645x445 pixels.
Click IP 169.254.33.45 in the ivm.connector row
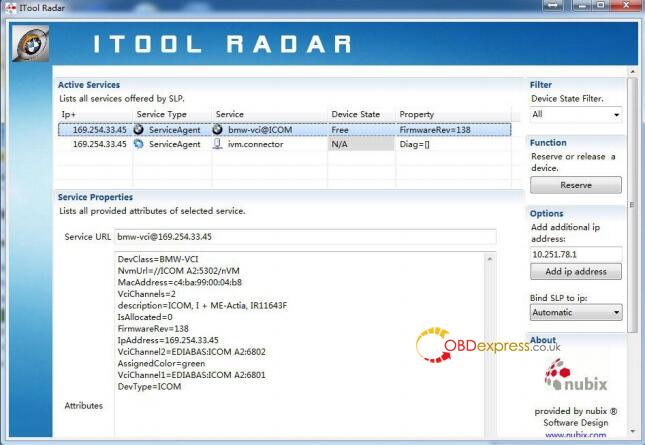100,144
